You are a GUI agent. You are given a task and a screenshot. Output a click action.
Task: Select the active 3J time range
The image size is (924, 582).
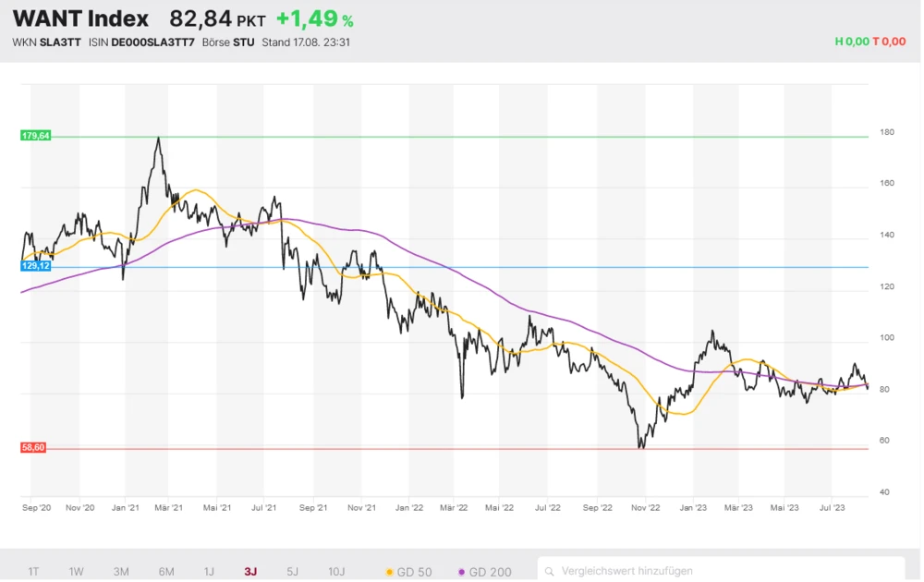click(x=250, y=572)
